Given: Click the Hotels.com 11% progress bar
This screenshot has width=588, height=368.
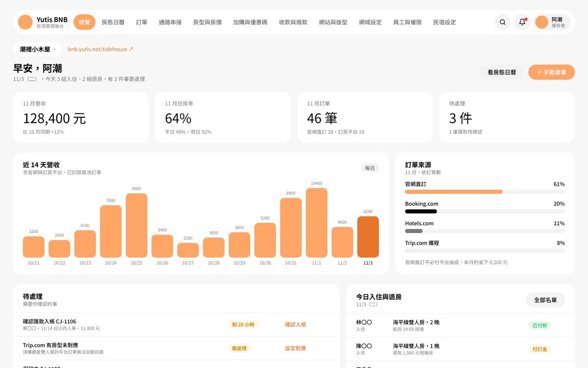Looking at the screenshot, I should coord(485,231).
